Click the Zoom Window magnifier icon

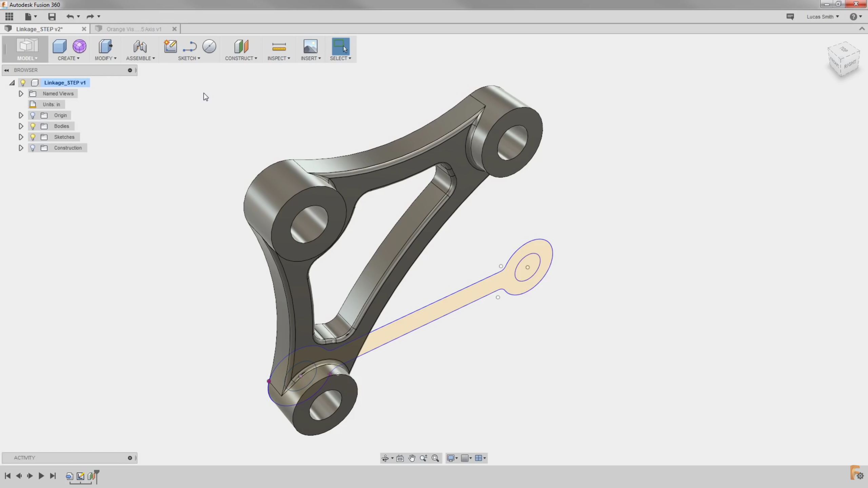[435, 458]
